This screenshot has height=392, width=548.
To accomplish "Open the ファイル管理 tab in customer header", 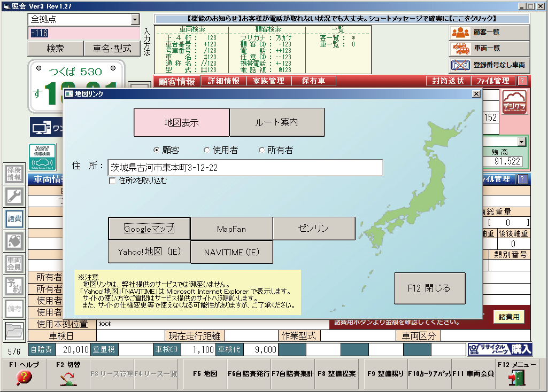I will tap(493, 81).
